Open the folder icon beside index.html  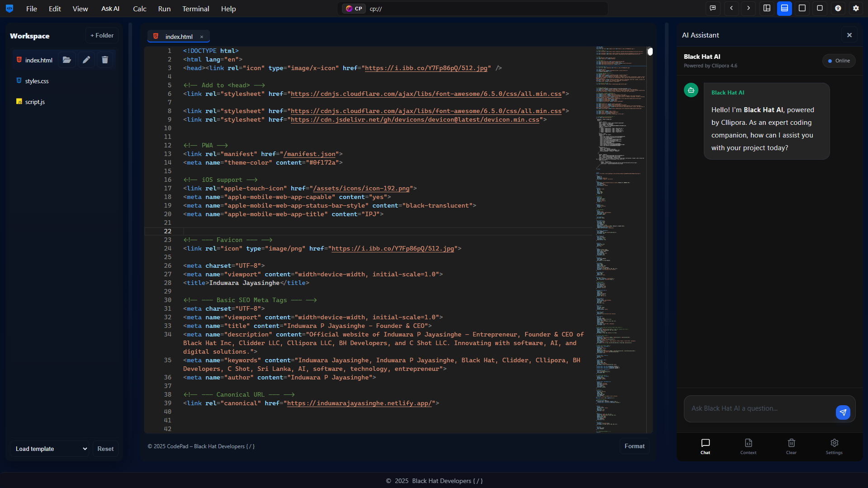tap(66, 59)
